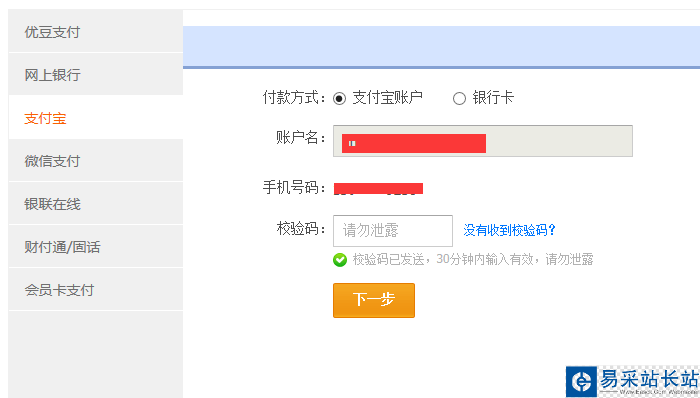
Task: Click the redacted 手机号码 value
Action: point(378,188)
